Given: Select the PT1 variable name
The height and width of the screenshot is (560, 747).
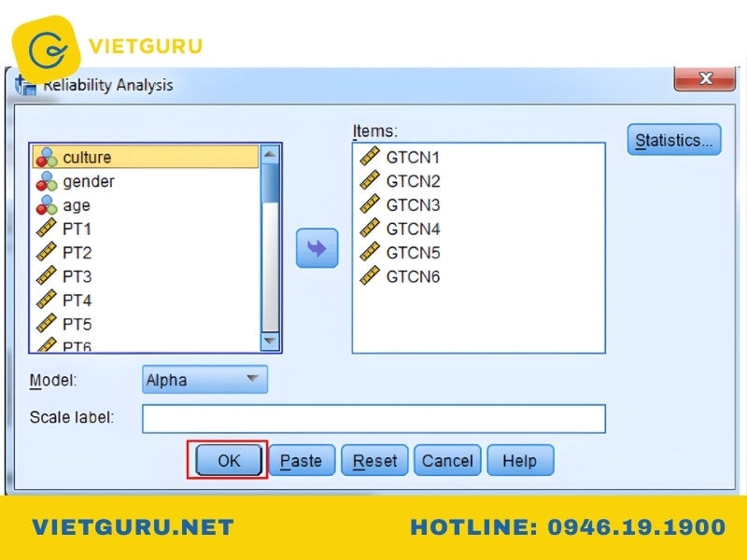Looking at the screenshot, I should tap(77, 229).
